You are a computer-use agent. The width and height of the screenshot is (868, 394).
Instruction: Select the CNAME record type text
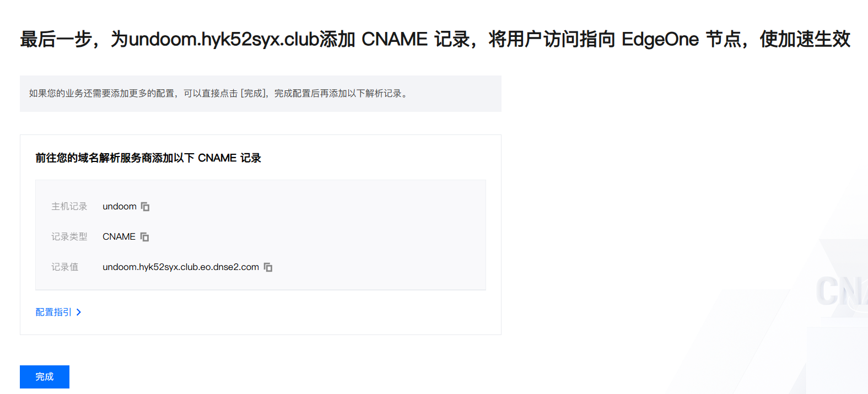[119, 237]
